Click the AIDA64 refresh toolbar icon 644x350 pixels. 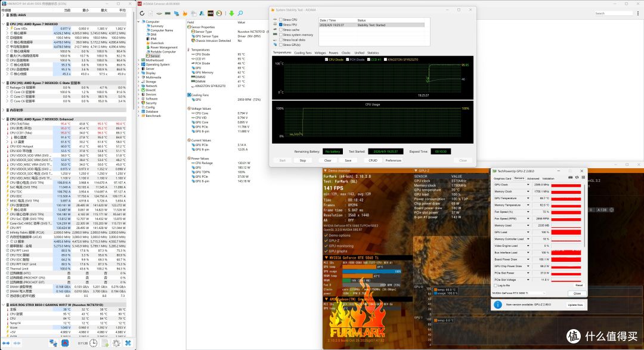tap(142, 14)
